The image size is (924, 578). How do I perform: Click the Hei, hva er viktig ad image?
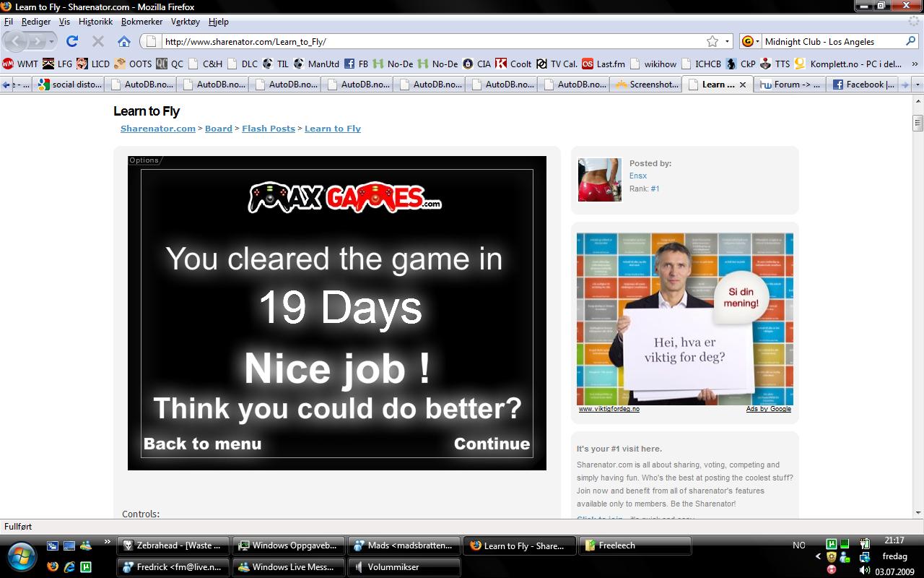coord(684,319)
